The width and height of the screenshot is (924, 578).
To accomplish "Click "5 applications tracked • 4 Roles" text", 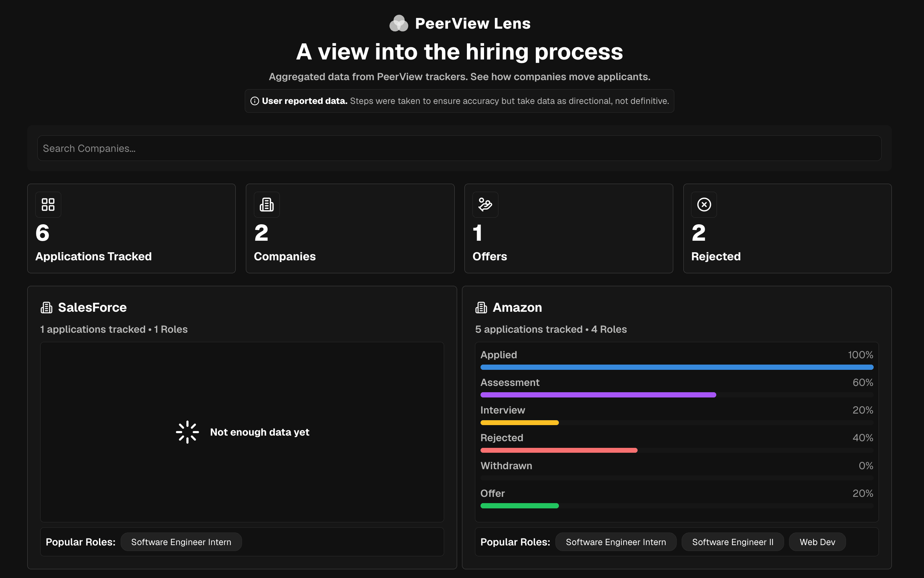I will click(x=550, y=329).
